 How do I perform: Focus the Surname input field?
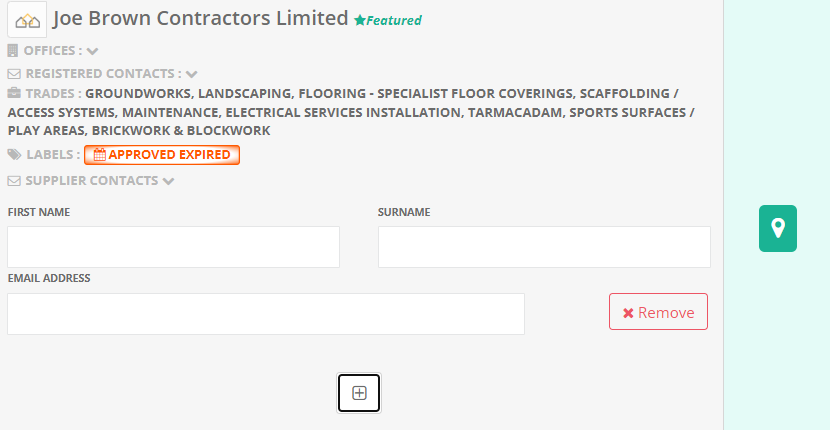click(544, 247)
